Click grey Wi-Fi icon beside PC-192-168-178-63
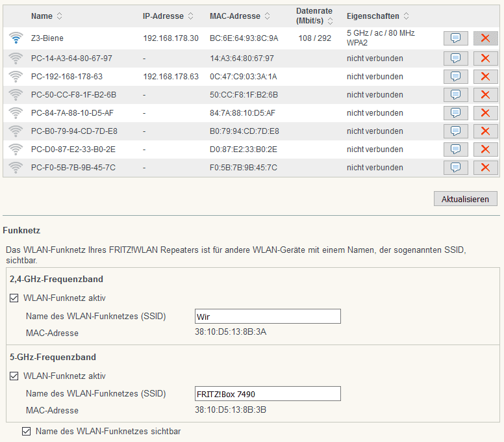This screenshot has height=442, width=504. [16, 77]
